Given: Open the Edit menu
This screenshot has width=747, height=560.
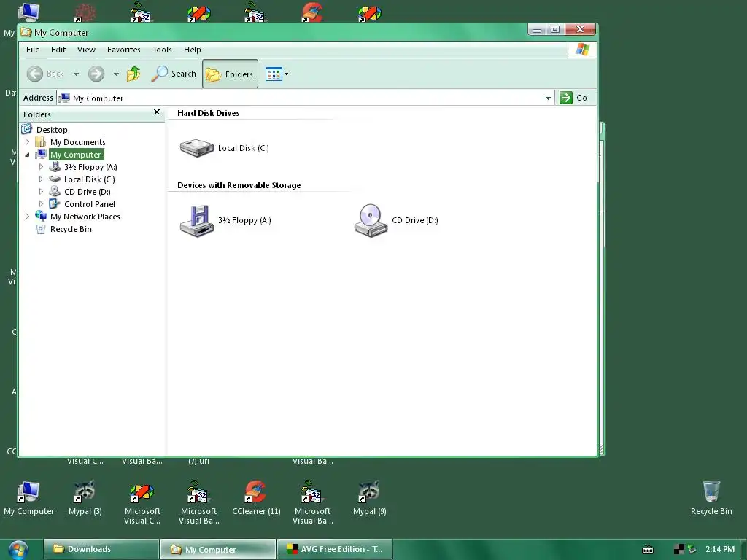Looking at the screenshot, I should coord(58,50).
